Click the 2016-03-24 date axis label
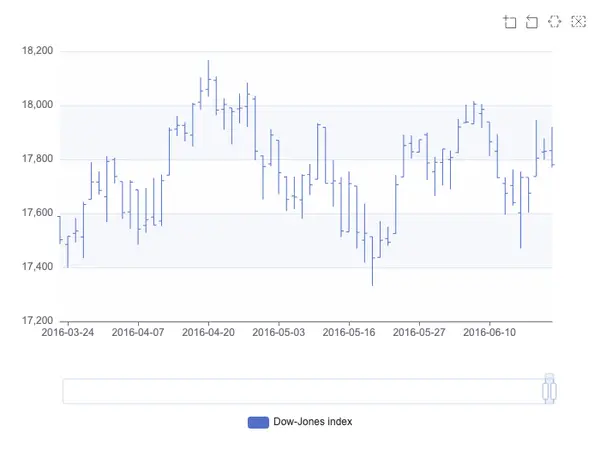This screenshot has width=600, height=450. coord(68,332)
